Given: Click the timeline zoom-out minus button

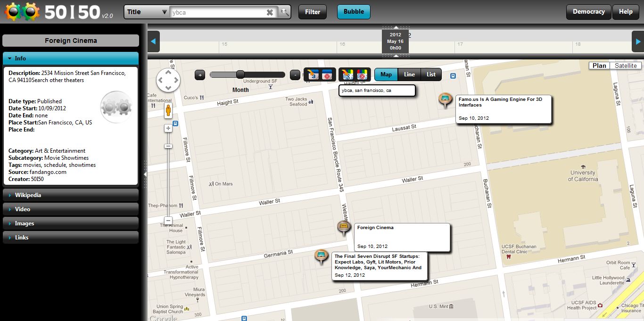Looking at the screenshot, I should tap(295, 74).
